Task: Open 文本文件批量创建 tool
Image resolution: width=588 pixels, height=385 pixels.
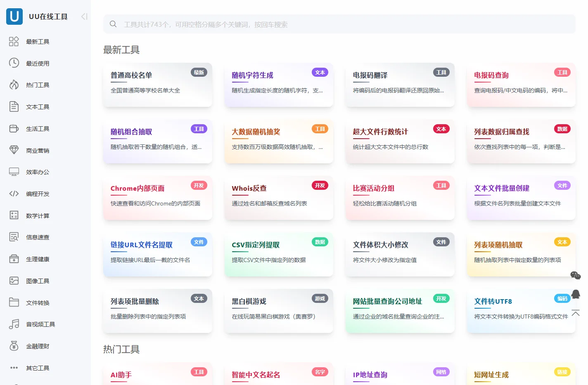Action: (x=521, y=198)
